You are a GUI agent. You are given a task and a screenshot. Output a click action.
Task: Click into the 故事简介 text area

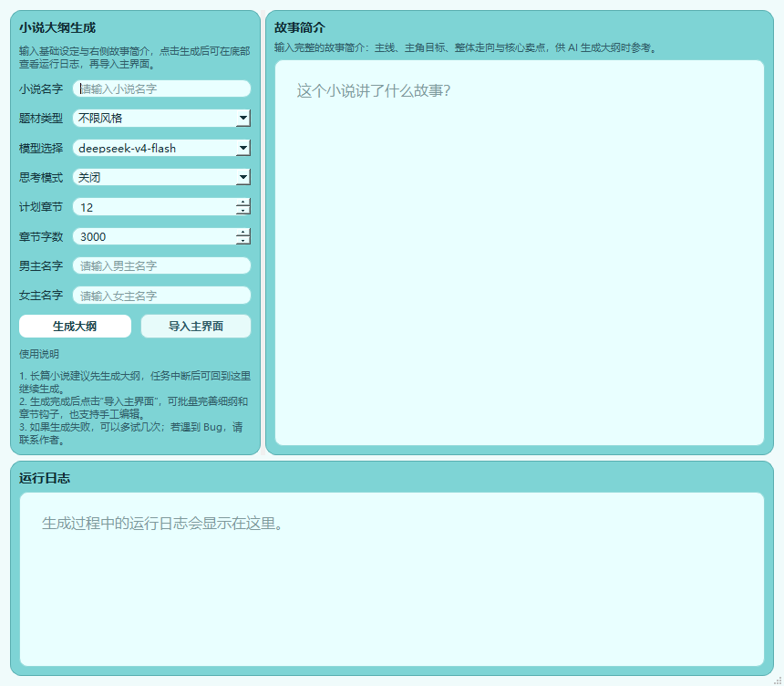coord(520,253)
